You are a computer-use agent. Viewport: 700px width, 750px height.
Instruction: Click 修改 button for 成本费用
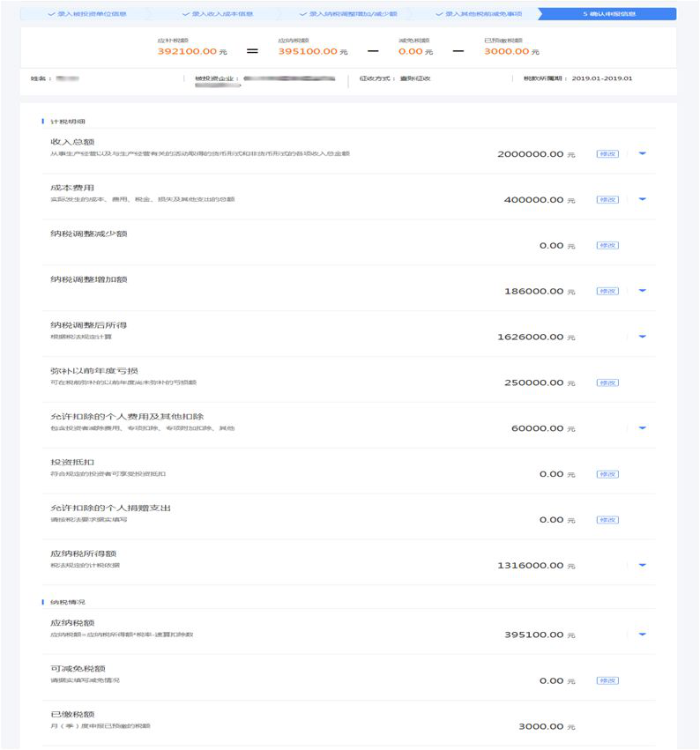point(607,199)
